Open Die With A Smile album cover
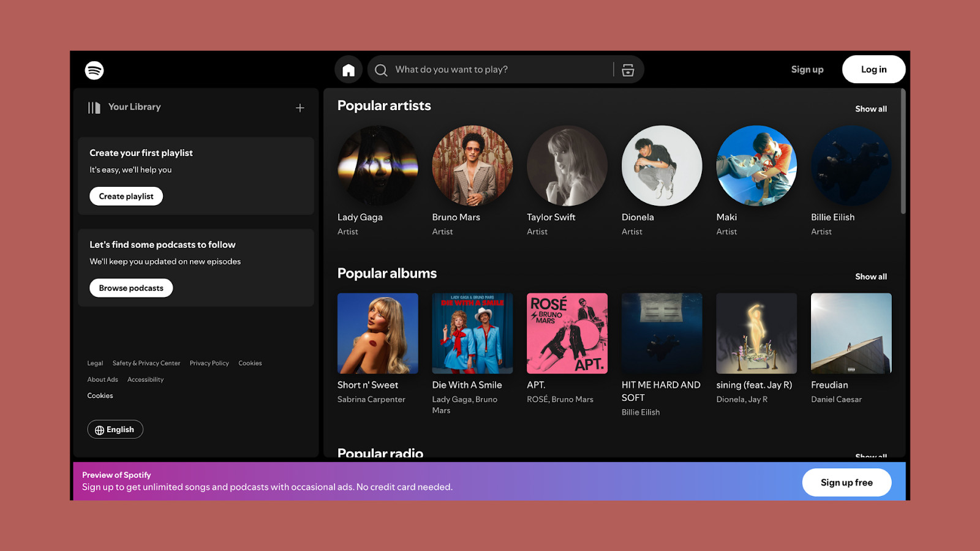Screen dimensions: 980x551 472,334
